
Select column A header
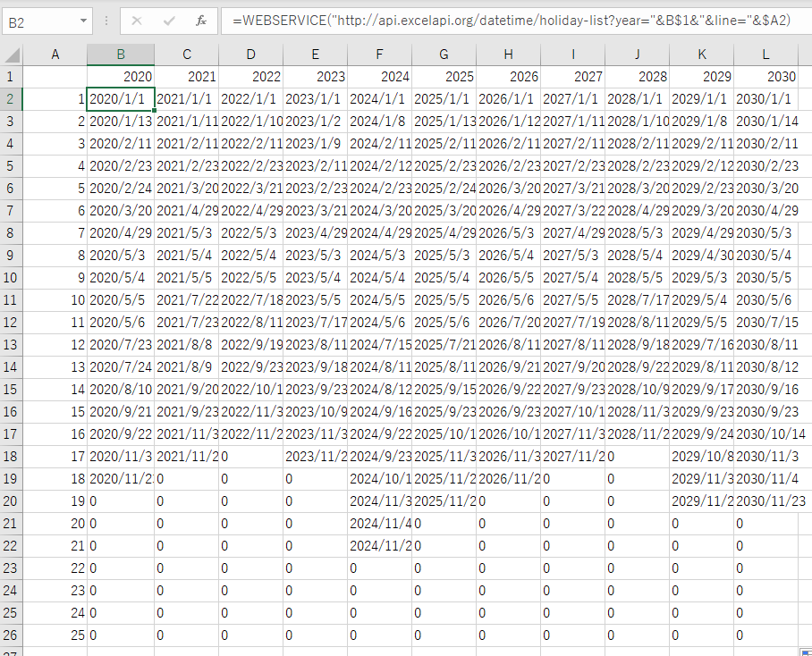click(x=55, y=55)
